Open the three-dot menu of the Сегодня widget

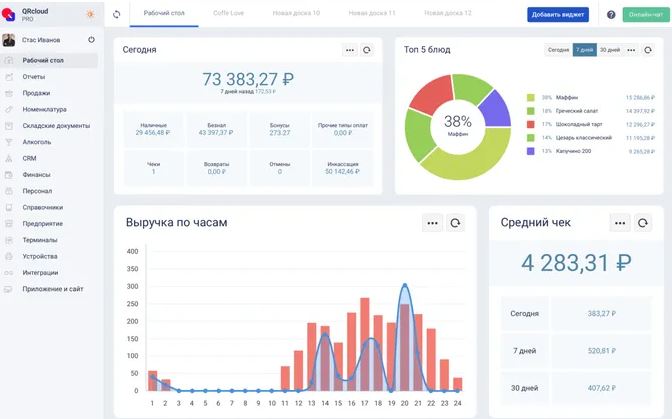click(350, 50)
